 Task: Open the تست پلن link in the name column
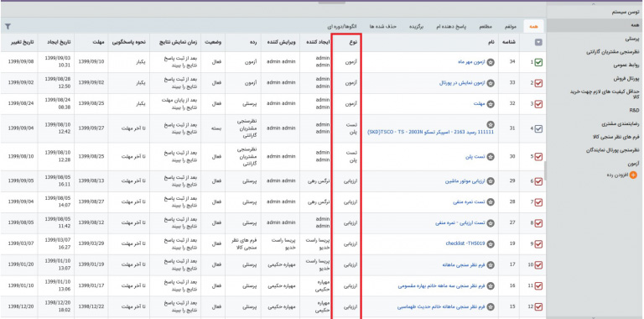point(476,157)
